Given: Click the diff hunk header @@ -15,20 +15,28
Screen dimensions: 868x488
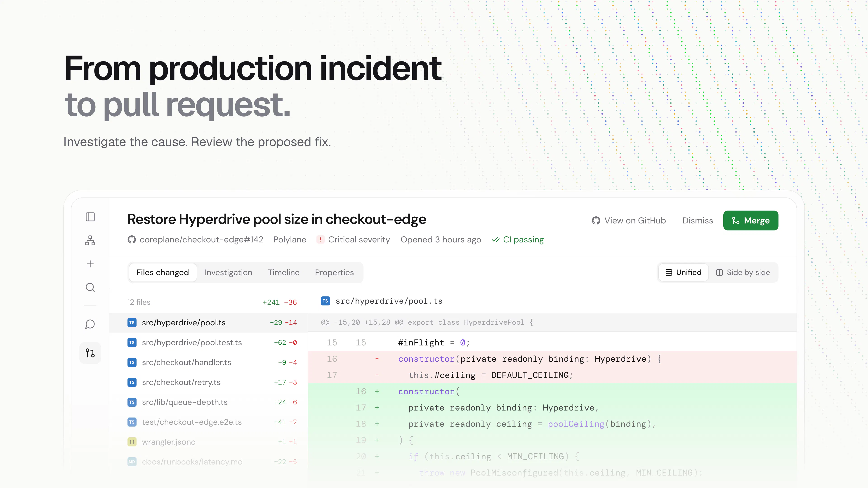Looking at the screenshot, I should (x=552, y=322).
